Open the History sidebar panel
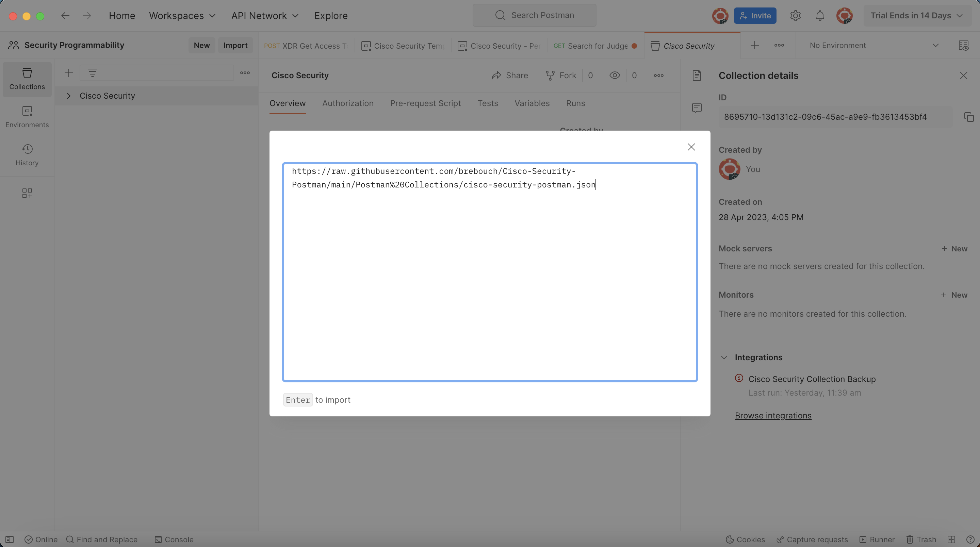 click(x=27, y=154)
